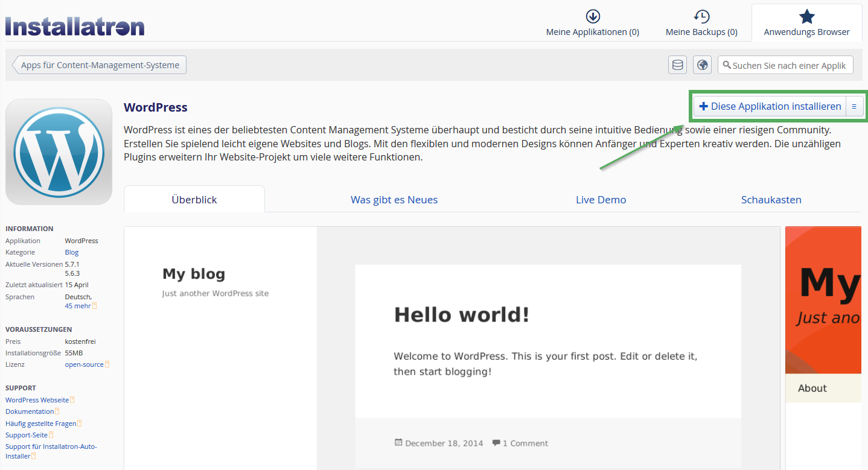868x470 pixels.
Task: Click the INFORMATION section heading
Action: [x=30, y=229]
